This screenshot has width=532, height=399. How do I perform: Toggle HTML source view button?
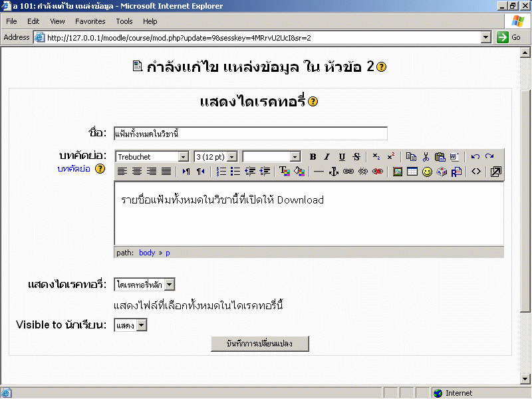pos(476,172)
